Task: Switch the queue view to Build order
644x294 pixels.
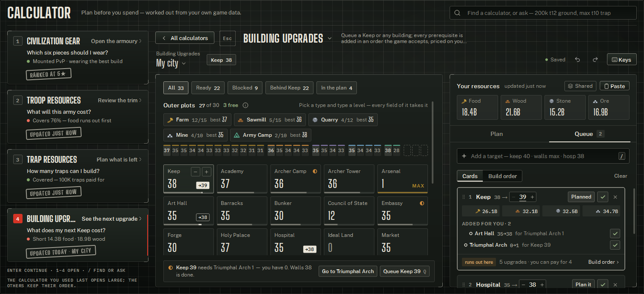Action: (x=502, y=176)
